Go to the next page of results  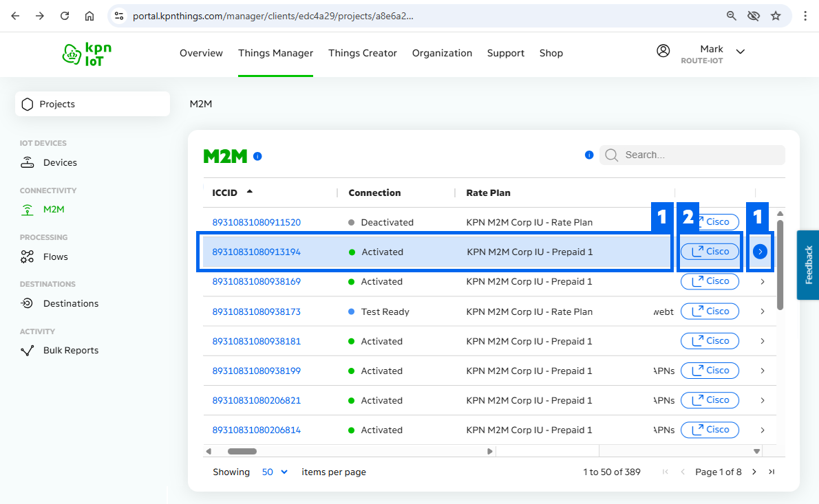pos(754,472)
